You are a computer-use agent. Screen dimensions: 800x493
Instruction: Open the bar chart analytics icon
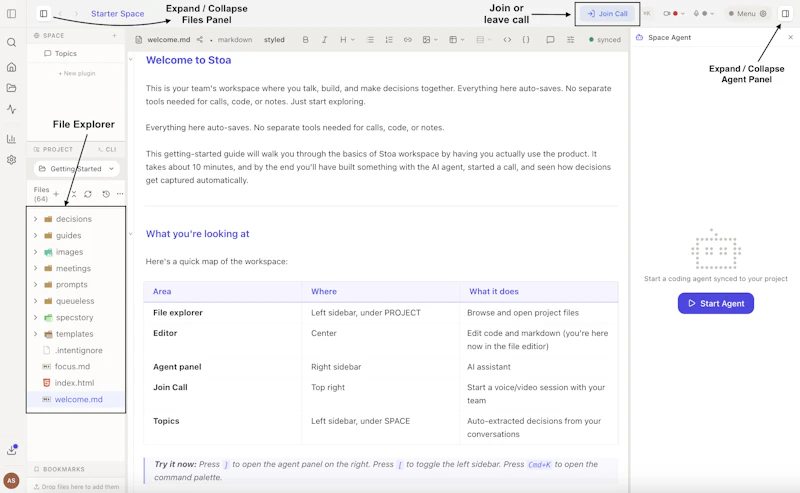11,139
